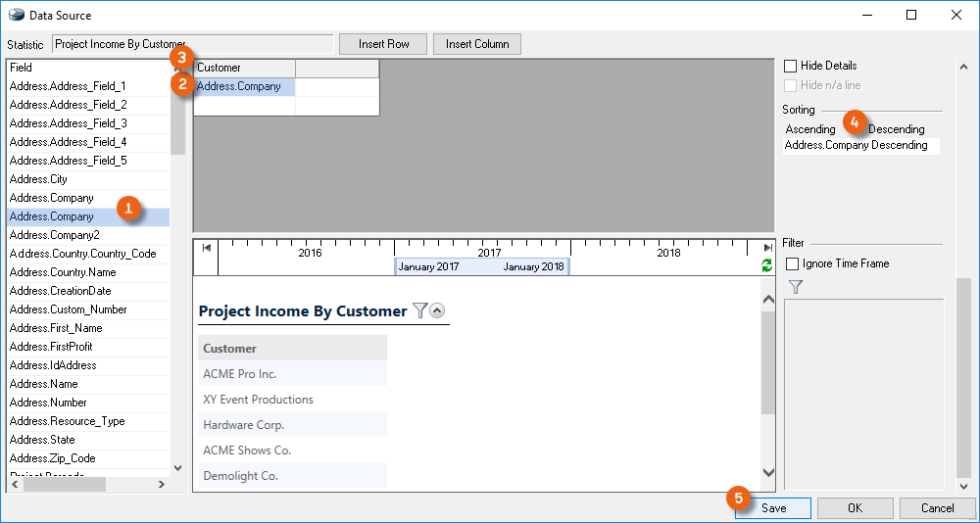Collapse the Project Income By Customer section
This screenshot has width=980, height=523.
coord(437,310)
